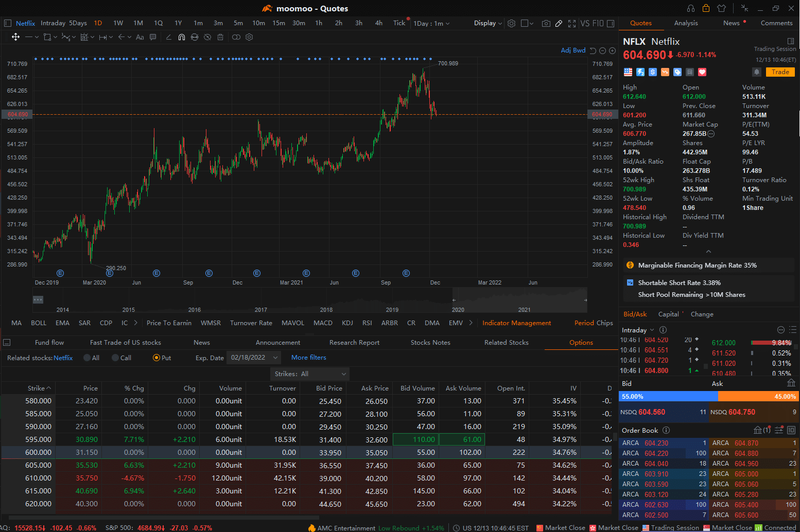Screen dimensions: 800x532
Task: Zoom out chart with minus circle
Action: (x=603, y=50)
